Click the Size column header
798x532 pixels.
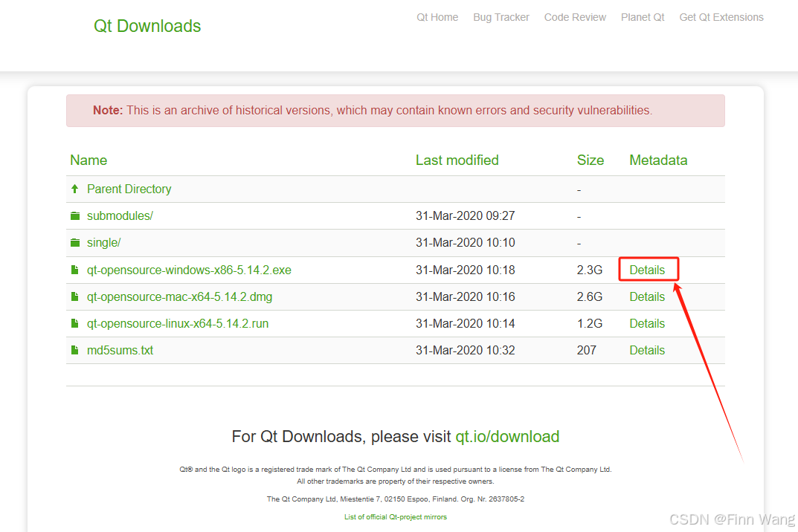591,160
